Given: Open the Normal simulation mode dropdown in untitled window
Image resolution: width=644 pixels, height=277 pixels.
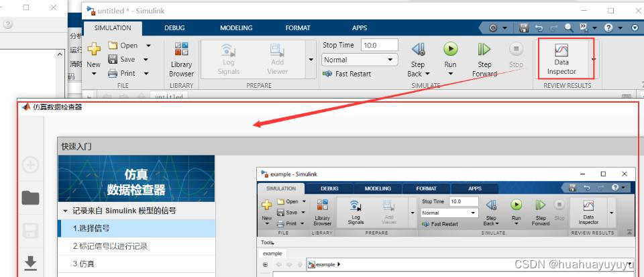Looking at the screenshot, I should click(360, 60).
